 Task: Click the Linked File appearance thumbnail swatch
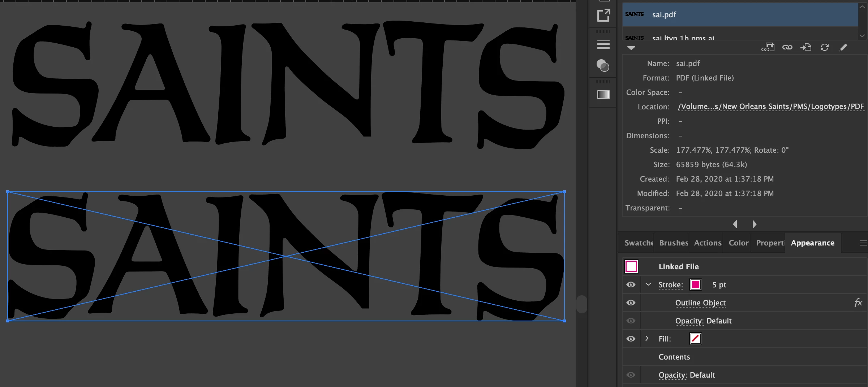click(631, 266)
